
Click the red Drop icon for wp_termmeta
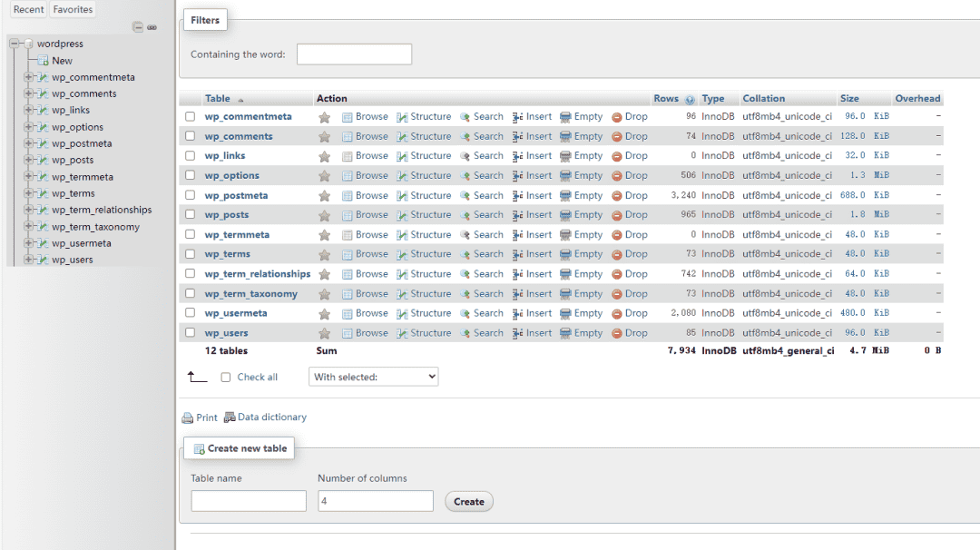pyautogui.click(x=617, y=235)
